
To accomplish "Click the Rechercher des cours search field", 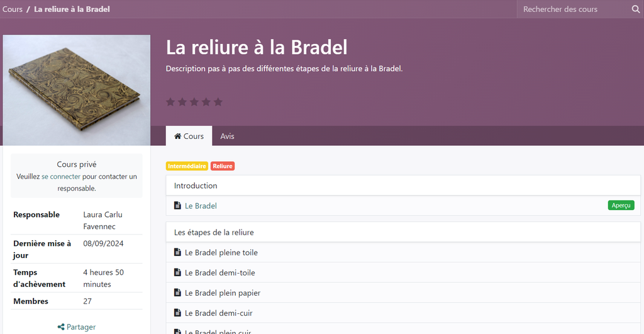I will click(x=572, y=9).
